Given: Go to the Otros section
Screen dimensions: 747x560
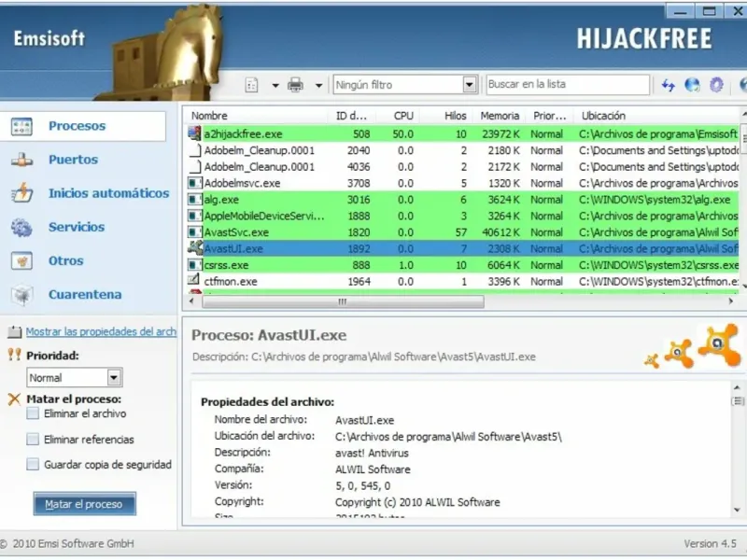Looking at the screenshot, I should point(65,261).
